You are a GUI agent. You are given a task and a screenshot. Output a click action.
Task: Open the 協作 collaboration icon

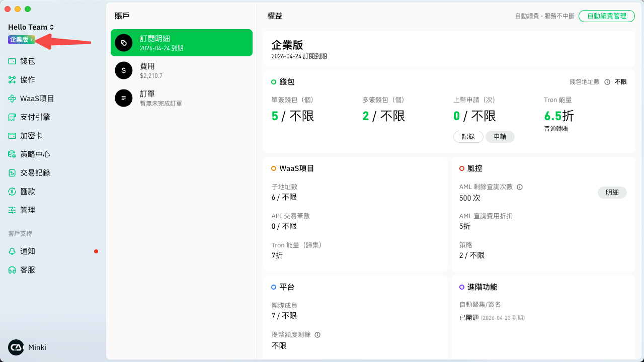click(x=12, y=80)
